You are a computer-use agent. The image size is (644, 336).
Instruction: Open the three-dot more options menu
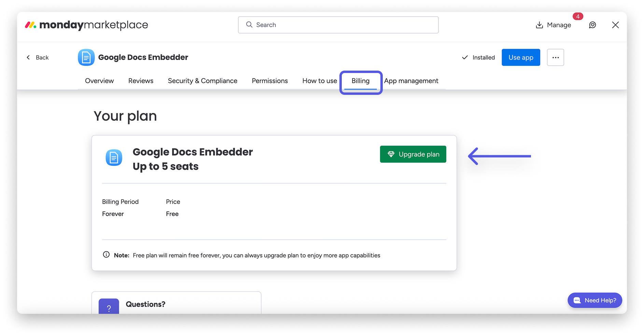tap(555, 57)
